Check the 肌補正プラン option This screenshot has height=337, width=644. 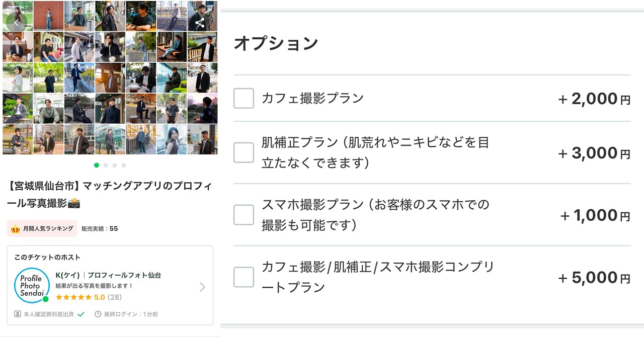click(244, 152)
